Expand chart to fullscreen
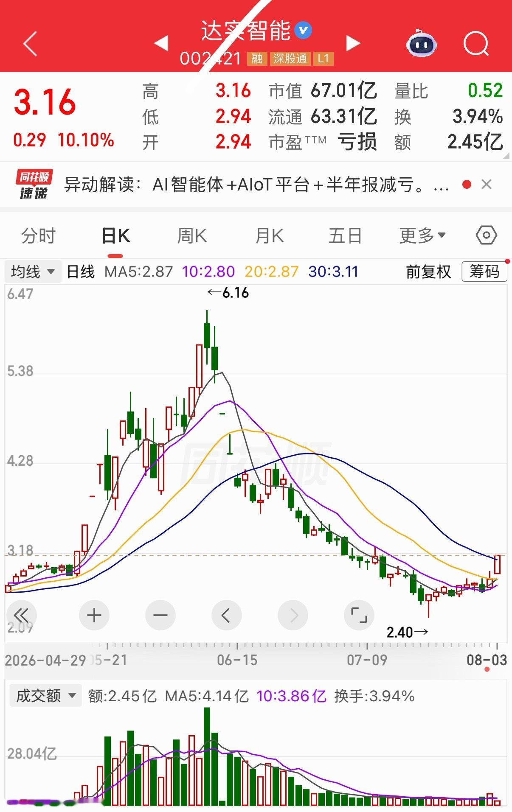 pos(359,615)
